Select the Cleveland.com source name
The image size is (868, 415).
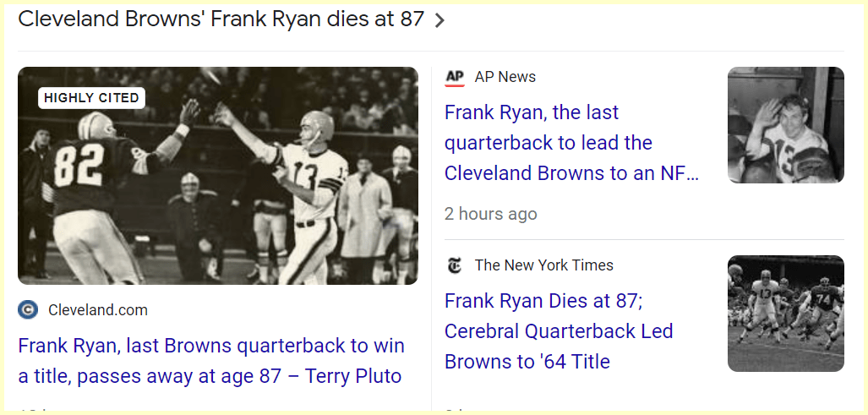point(98,310)
